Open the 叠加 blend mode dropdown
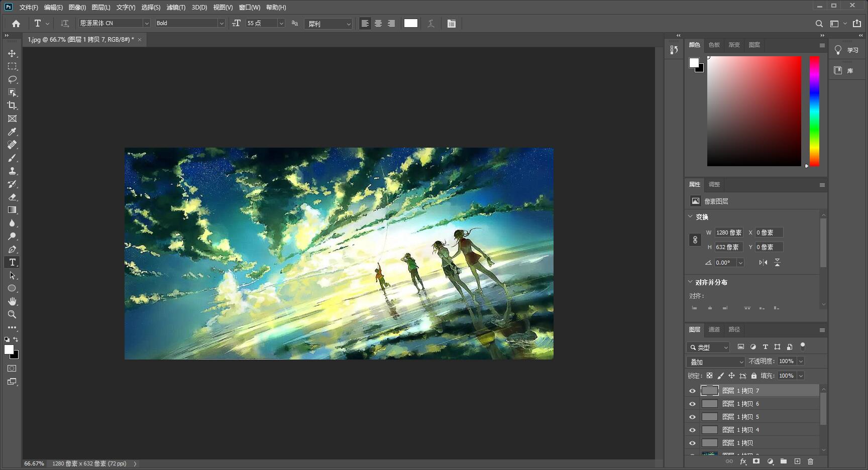This screenshot has width=868, height=470. click(x=716, y=362)
